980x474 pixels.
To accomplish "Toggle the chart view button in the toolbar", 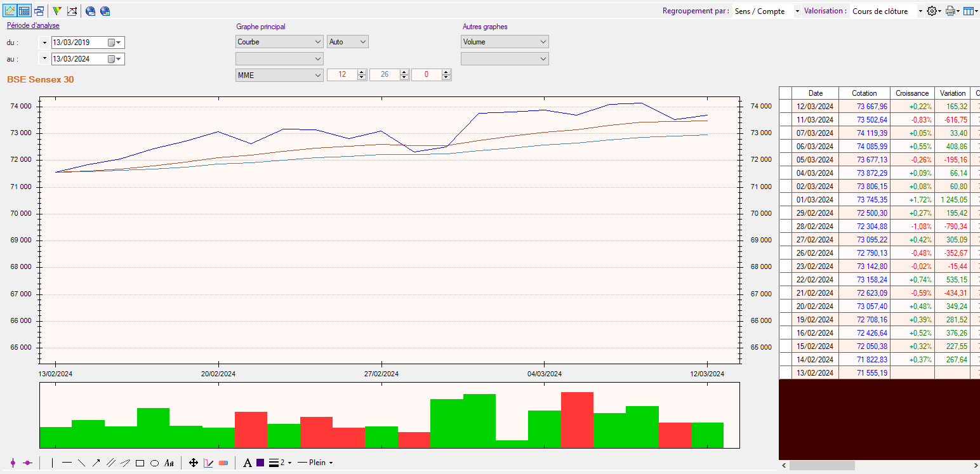I will [x=10, y=11].
